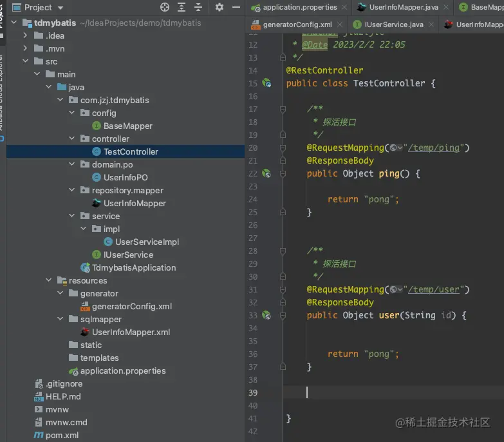The image size is (504, 442).
Task: Collapse the generator folder
Action: click(x=60, y=293)
